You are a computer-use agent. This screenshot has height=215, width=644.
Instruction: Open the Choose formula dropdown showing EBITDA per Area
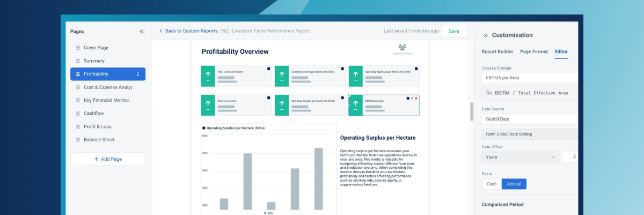point(530,78)
